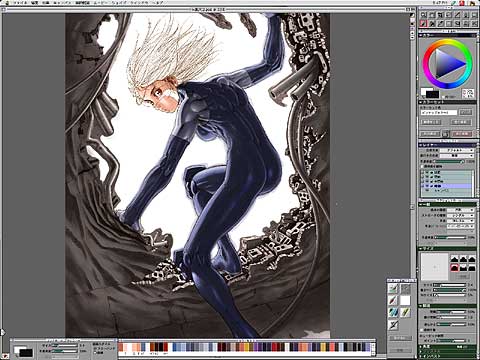This screenshot has width=480, height=360.
Task: Select the bottom Canvas row in layer list
Action: pos(447,191)
